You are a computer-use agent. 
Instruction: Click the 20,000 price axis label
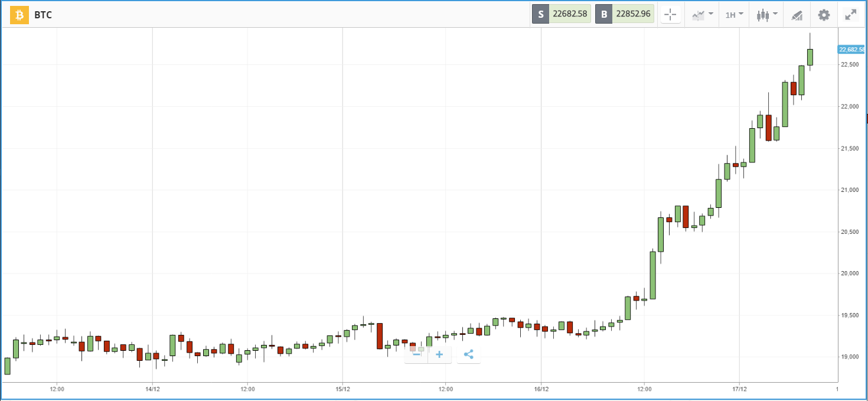pos(850,273)
